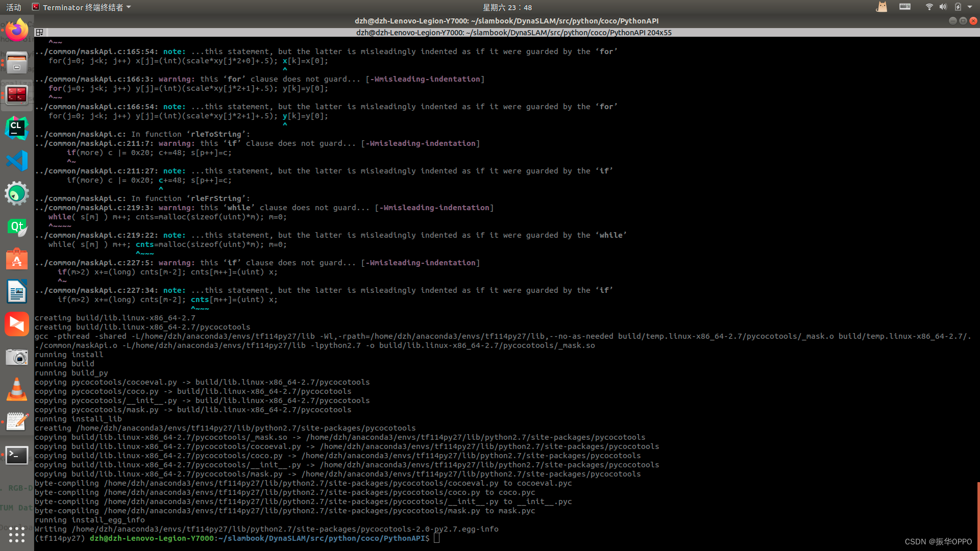Open the text editor notepad icon
980x551 pixels.
point(17,422)
